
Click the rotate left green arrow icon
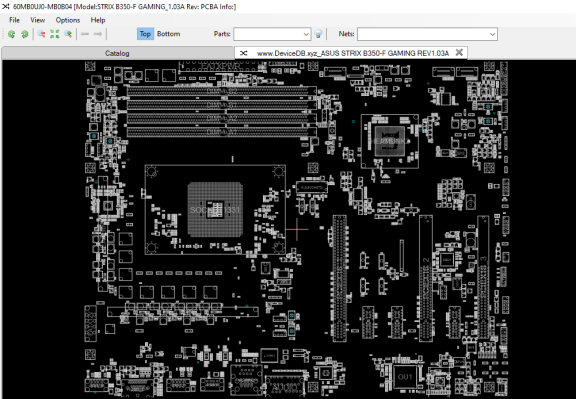click(11, 34)
